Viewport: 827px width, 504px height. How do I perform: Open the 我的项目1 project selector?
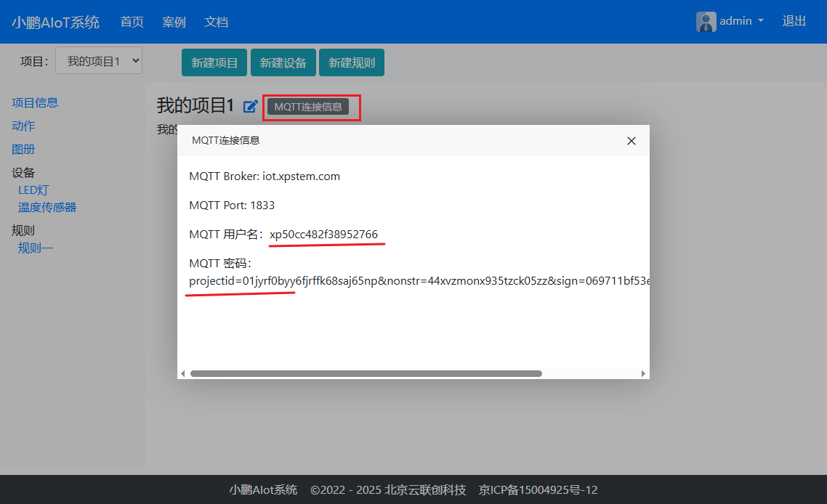[x=99, y=60]
